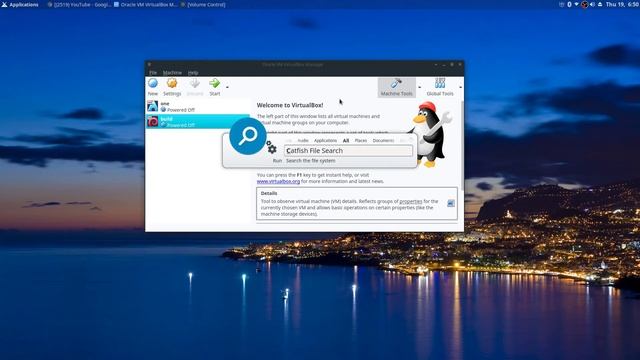The height and width of the screenshot is (360, 640).
Task: Click the 'Search the file system' description text
Action: 311,161
